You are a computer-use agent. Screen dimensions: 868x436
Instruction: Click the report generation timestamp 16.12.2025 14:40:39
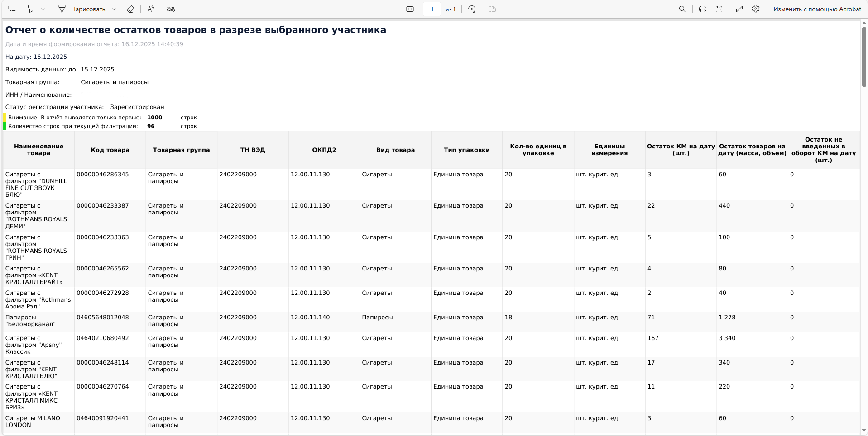pos(152,44)
